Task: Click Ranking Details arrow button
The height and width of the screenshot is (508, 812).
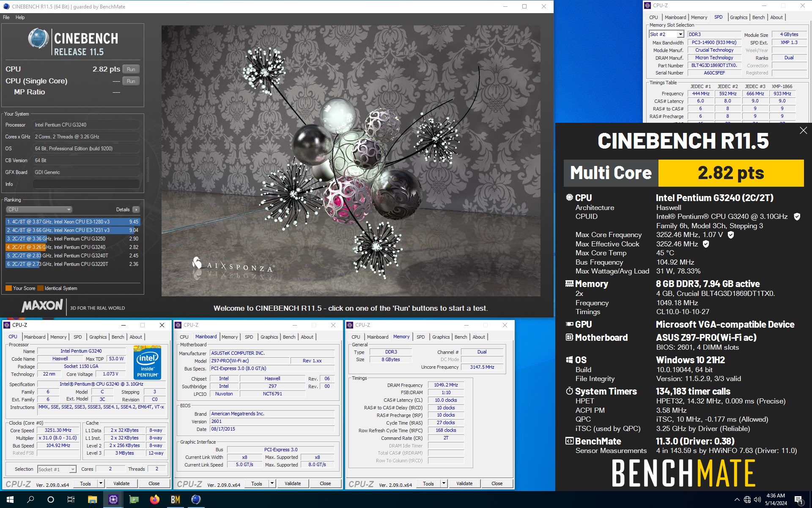Action: coord(136,210)
